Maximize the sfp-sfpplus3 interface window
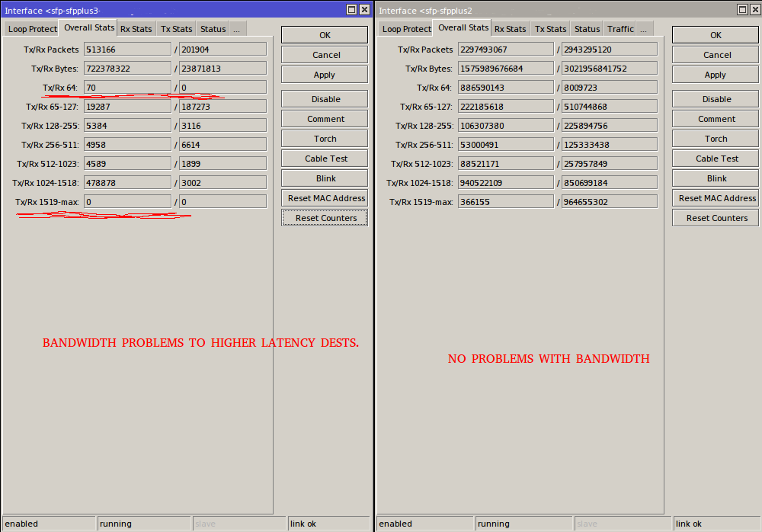 click(351, 10)
